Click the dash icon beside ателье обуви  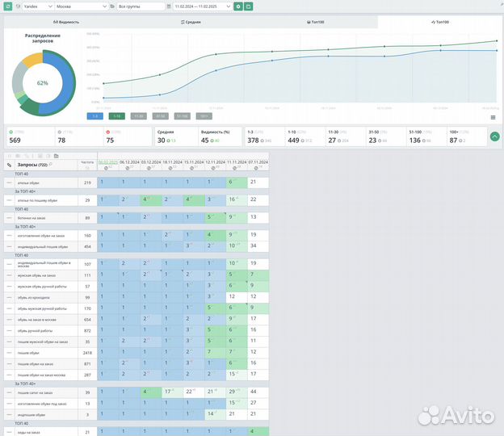tap(9, 183)
